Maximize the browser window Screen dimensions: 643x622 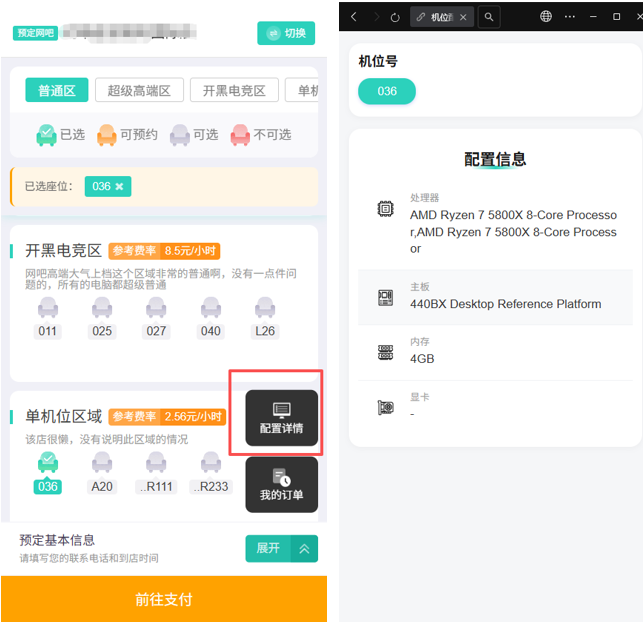pyautogui.click(x=616, y=17)
